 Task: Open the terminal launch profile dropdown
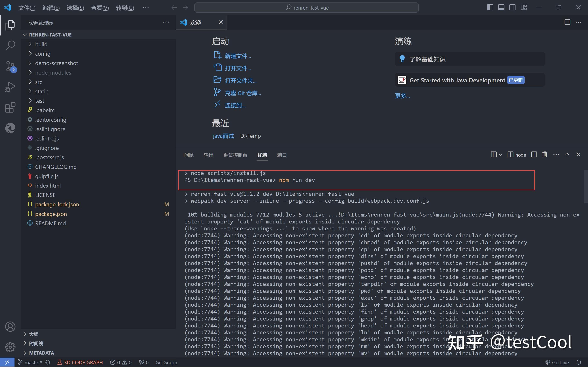pos(500,155)
